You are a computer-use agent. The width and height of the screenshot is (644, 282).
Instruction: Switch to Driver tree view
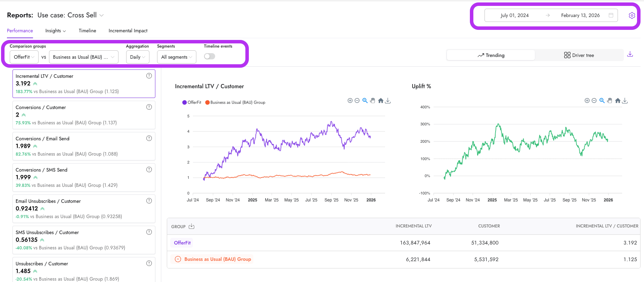coord(579,55)
